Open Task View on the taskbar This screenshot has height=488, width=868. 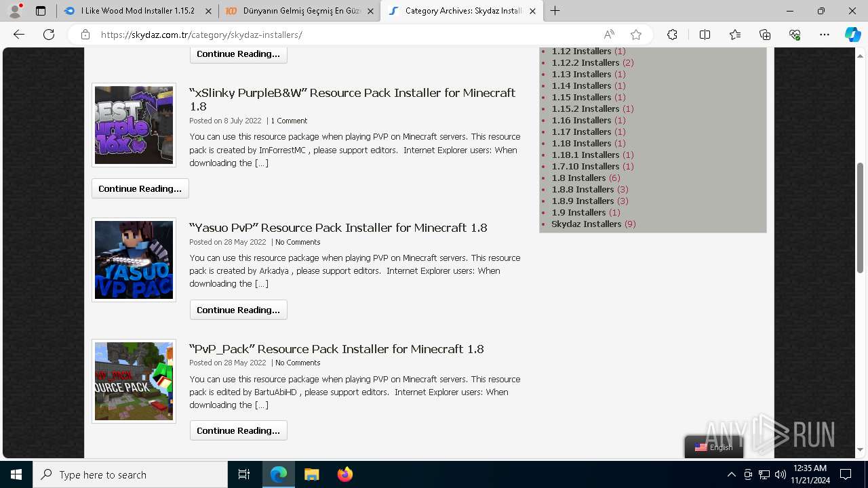244,474
